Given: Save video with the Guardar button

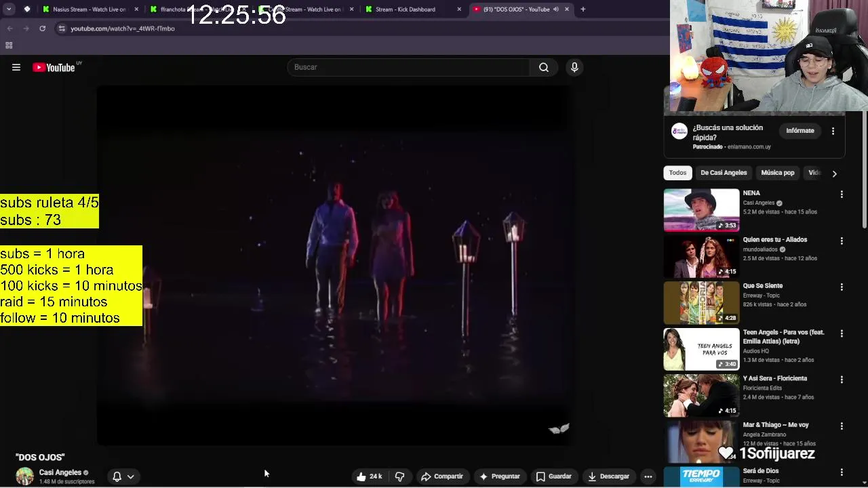Looking at the screenshot, I should pos(554,476).
